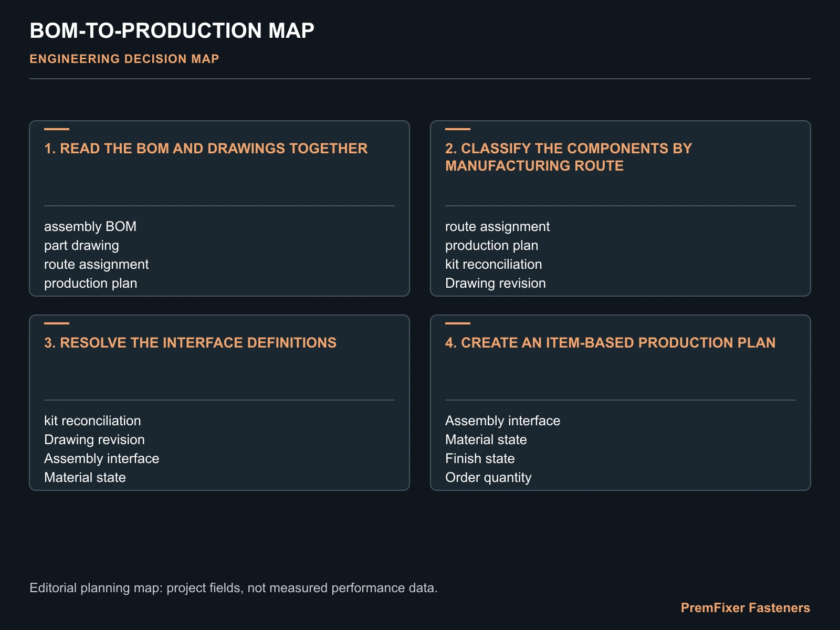Select "production plan" in card 2

[491, 245]
